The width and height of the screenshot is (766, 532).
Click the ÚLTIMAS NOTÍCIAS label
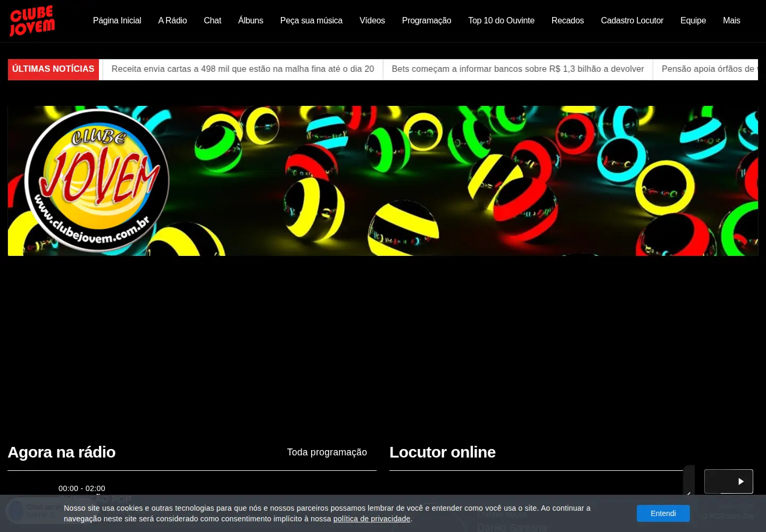coord(53,69)
